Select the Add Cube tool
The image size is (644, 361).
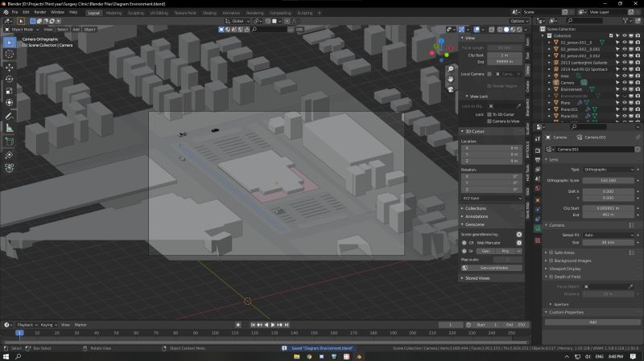point(10,142)
